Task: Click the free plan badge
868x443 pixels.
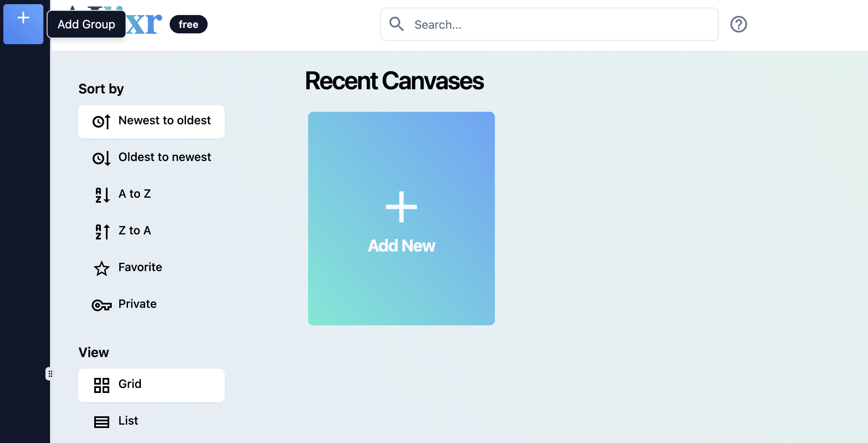Action: click(188, 24)
